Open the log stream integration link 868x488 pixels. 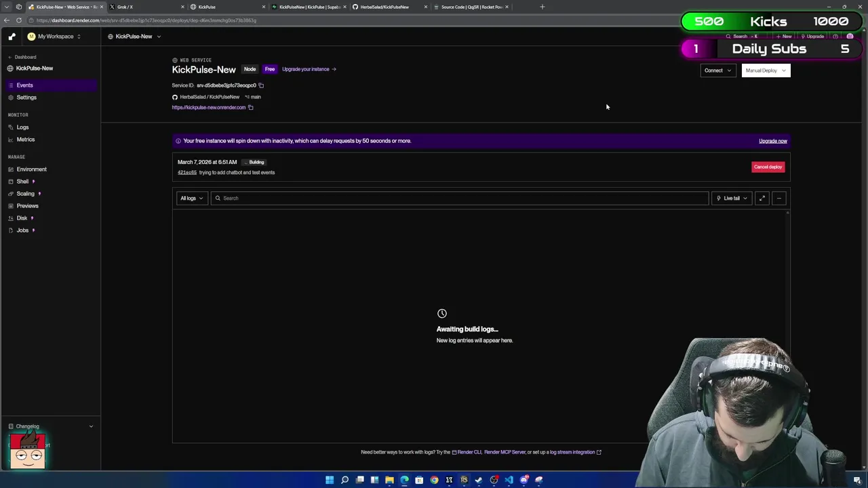[575, 452]
